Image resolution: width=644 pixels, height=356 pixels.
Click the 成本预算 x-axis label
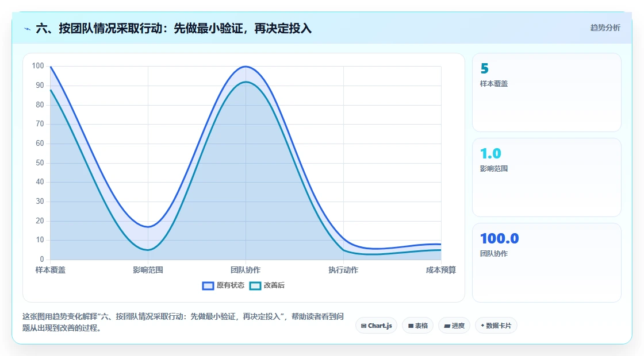(x=440, y=270)
